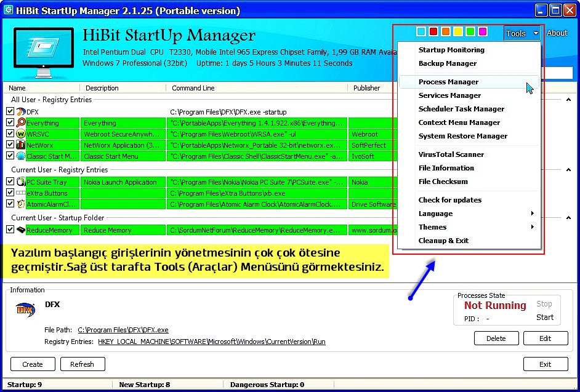Uncheck the NetWorx startup entry
580x392 pixels.
tap(10, 145)
